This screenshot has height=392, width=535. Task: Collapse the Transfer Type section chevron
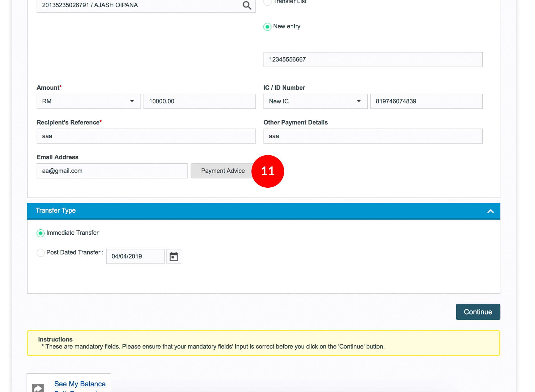(490, 211)
